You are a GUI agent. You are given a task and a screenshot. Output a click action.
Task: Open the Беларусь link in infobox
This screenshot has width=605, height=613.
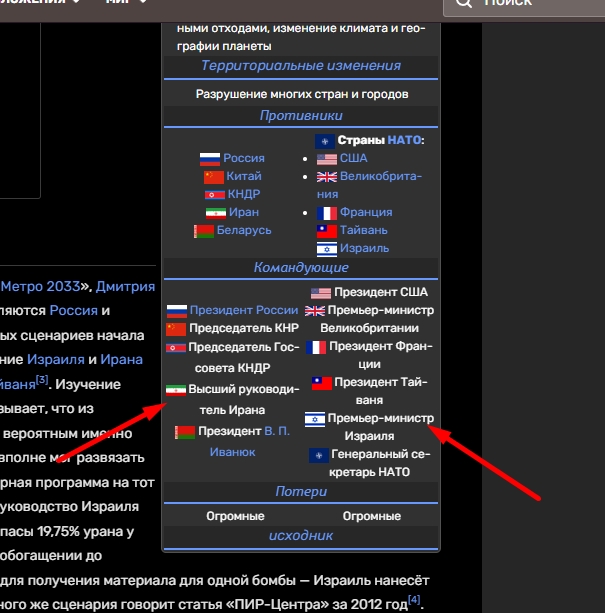pyautogui.click(x=244, y=230)
